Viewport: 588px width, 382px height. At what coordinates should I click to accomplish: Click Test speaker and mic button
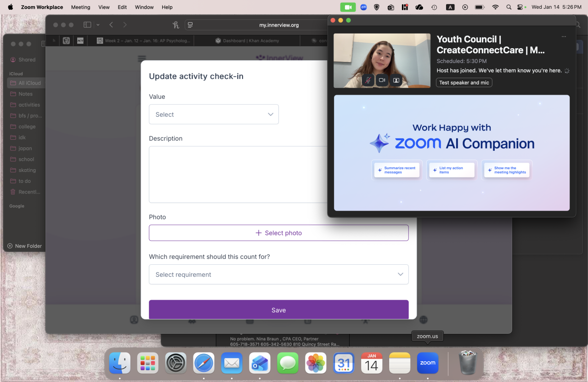464,83
